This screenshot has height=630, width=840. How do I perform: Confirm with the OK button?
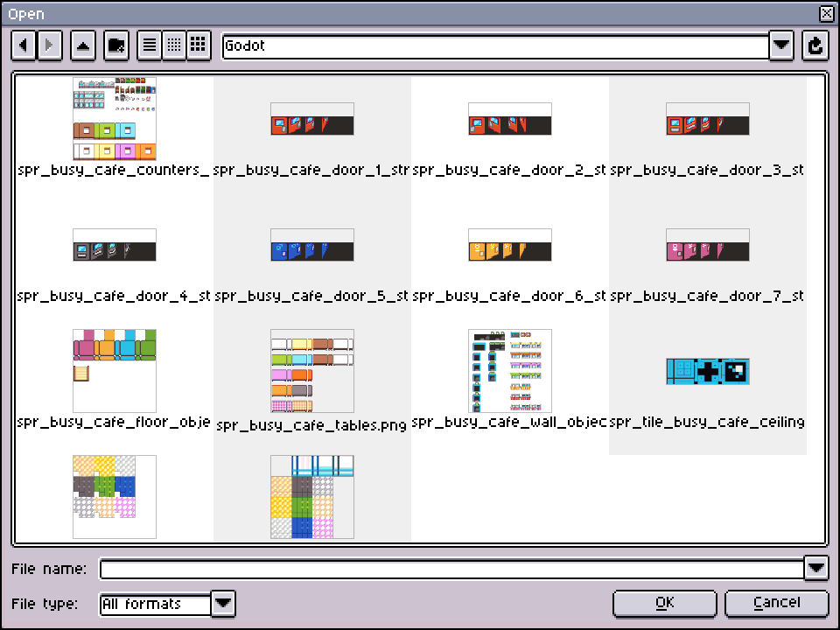click(665, 603)
